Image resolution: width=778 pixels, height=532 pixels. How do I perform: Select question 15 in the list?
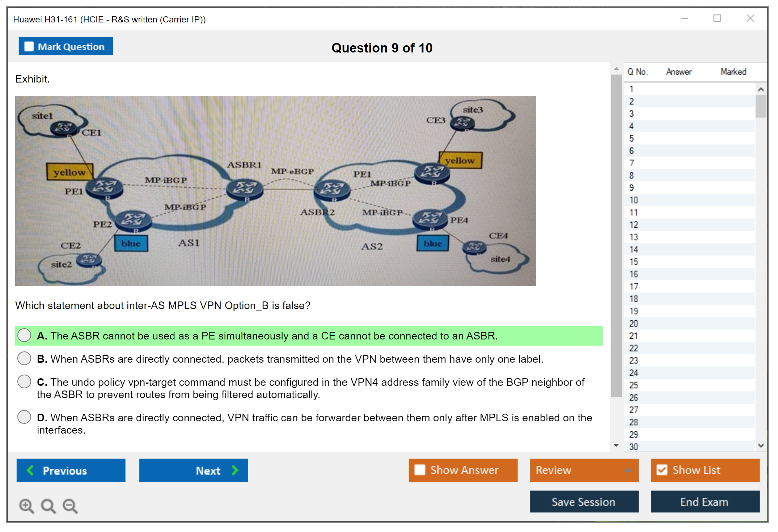click(634, 262)
